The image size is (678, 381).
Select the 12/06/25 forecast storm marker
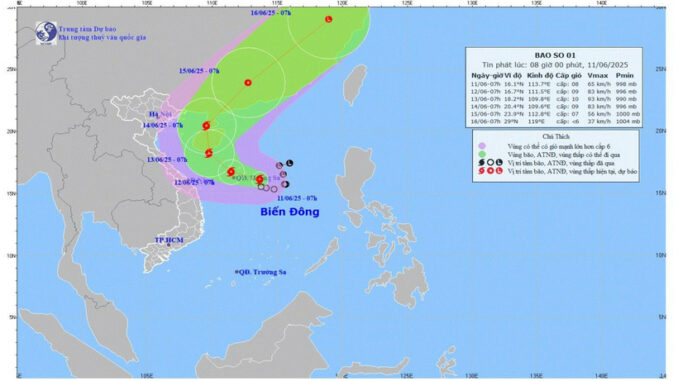coord(231,172)
